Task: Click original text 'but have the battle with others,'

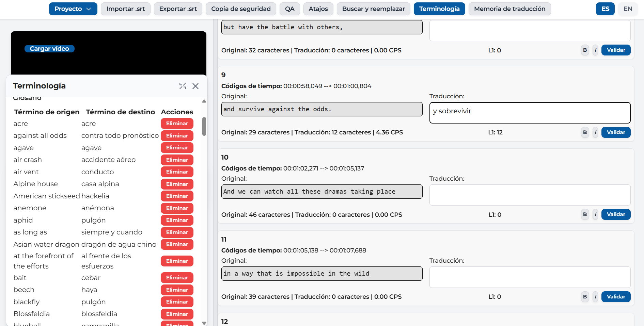Action: (322, 27)
